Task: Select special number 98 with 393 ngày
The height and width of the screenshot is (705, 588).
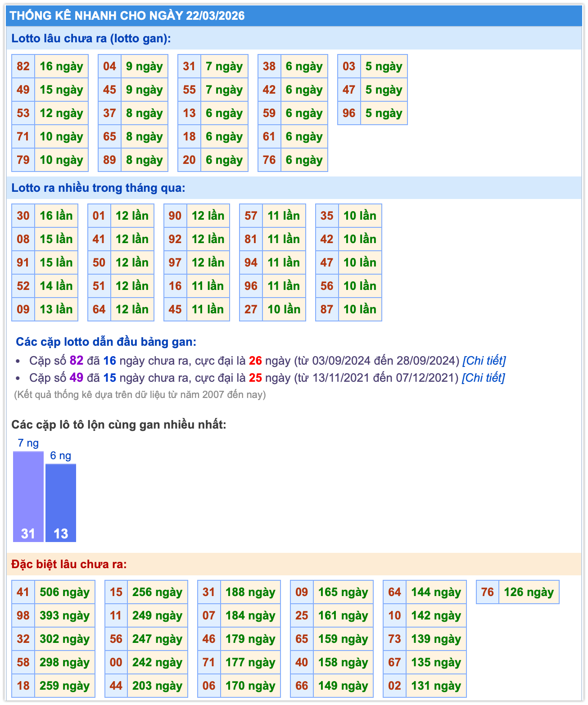Action: [23, 616]
